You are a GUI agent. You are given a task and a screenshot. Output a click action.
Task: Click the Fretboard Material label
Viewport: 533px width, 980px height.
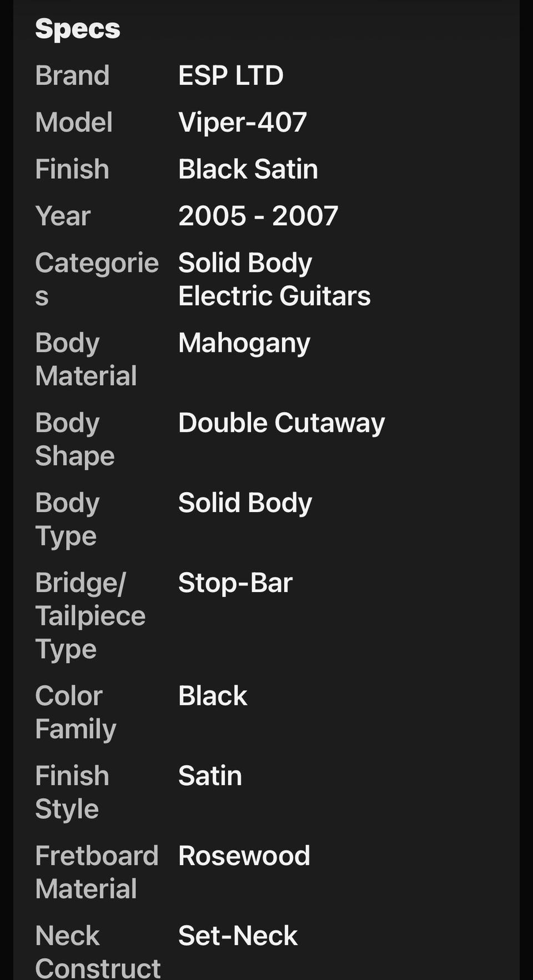(x=97, y=872)
